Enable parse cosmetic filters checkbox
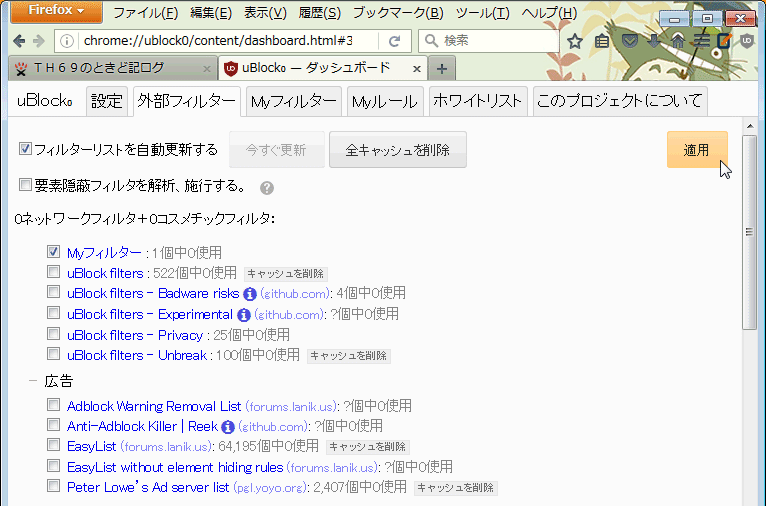Viewport: 766px width, 506px height. 25,185
